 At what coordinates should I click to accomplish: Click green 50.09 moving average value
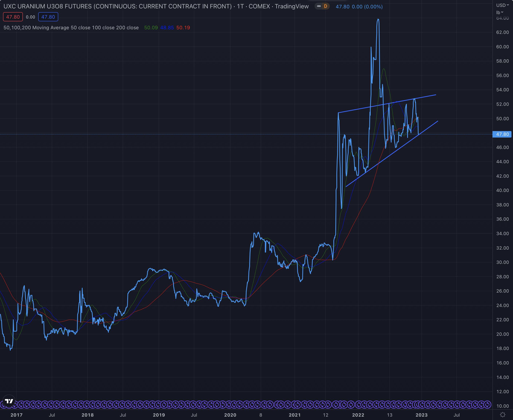[x=151, y=28]
